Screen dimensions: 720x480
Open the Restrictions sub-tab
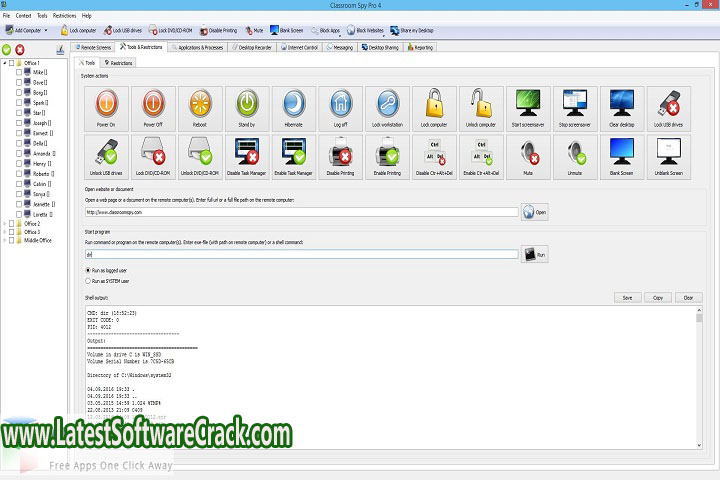[118, 63]
